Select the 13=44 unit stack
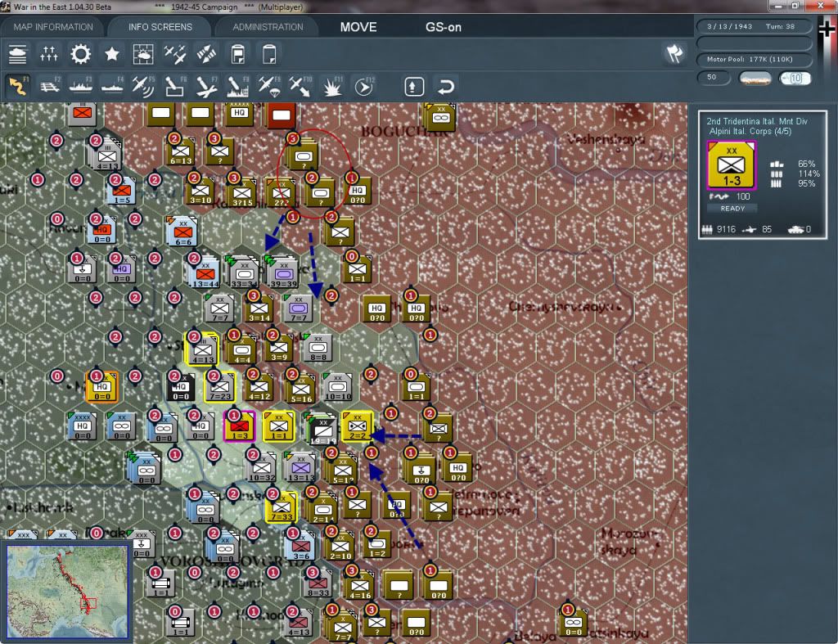 205,272
